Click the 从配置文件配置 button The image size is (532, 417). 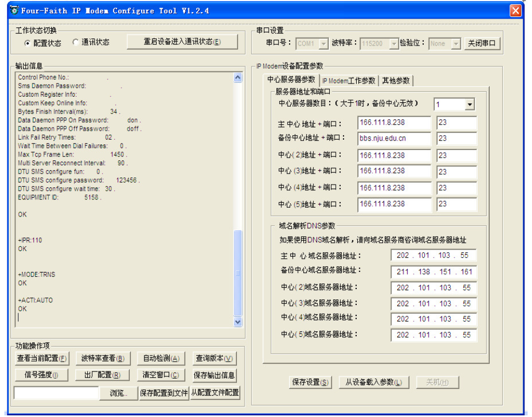click(x=215, y=393)
